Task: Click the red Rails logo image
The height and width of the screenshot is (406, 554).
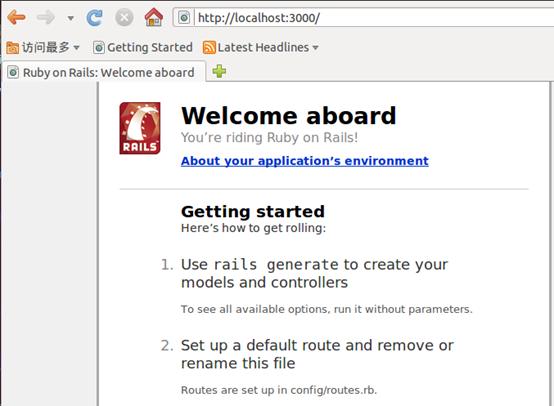Action: [x=140, y=128]
